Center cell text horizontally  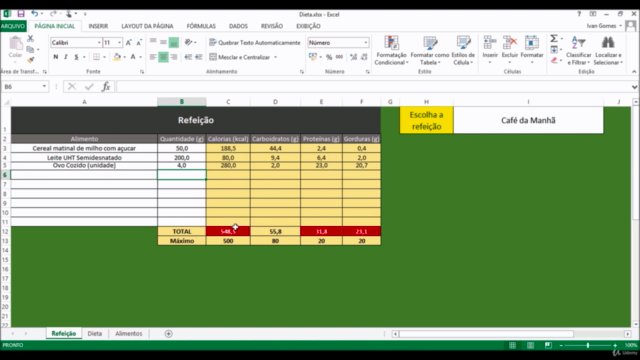pos(163,57)
